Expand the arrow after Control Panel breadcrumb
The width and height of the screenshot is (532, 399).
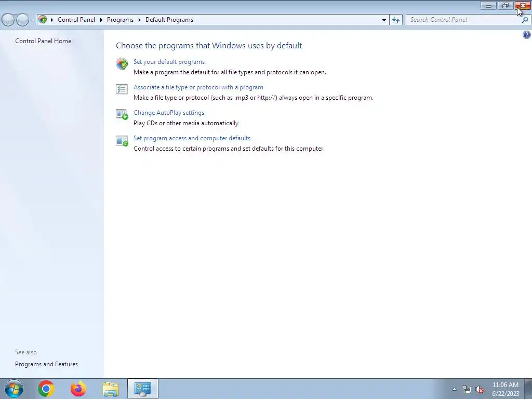[x=101, y=20]
